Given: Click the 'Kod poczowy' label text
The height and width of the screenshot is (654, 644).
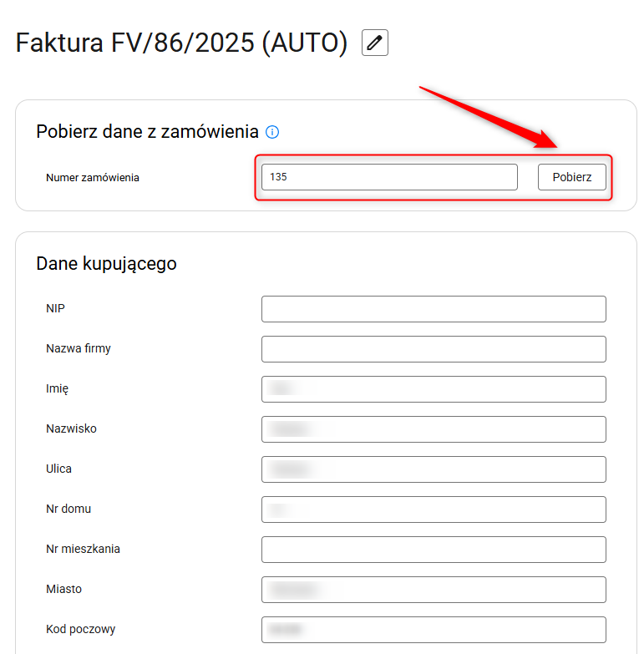Looking at the screenshot, I should [x=80, y=629].
